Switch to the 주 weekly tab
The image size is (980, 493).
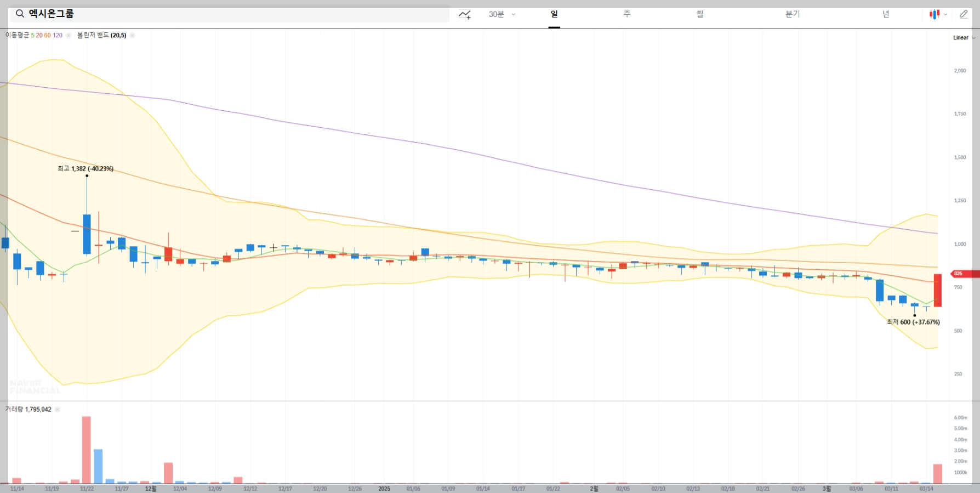click(627, 14)
